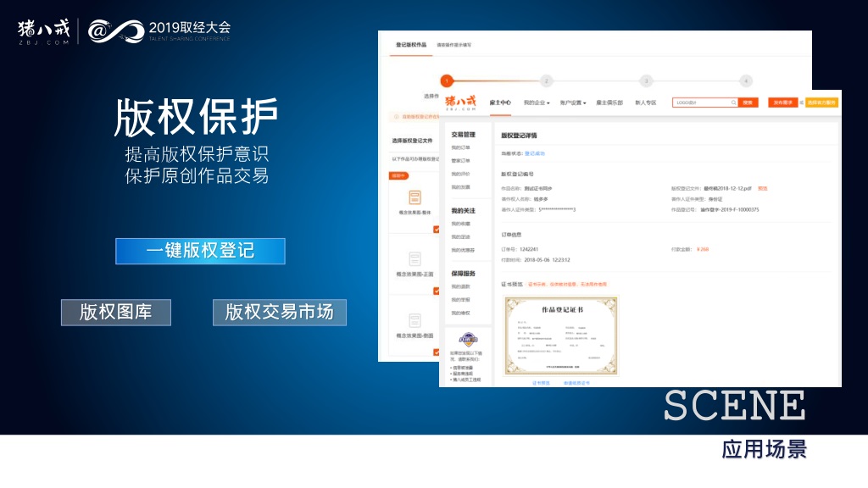Click the order number 1242241
The image size is (868, 488).
(x=529, y=250)
